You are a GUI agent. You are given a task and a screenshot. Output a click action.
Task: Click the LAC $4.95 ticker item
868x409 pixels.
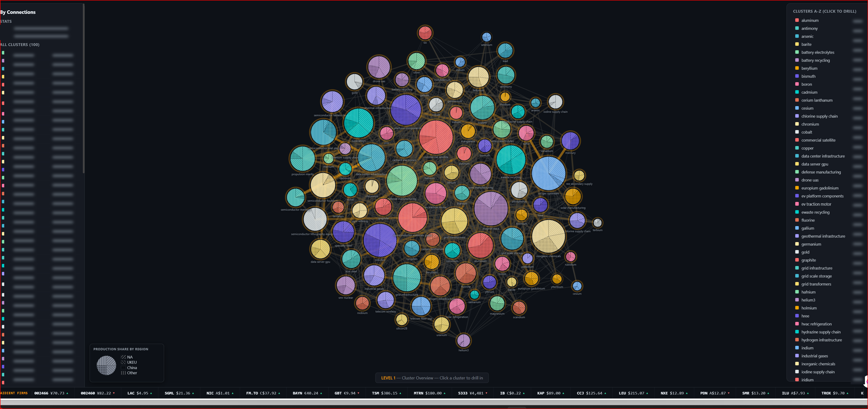140,393
